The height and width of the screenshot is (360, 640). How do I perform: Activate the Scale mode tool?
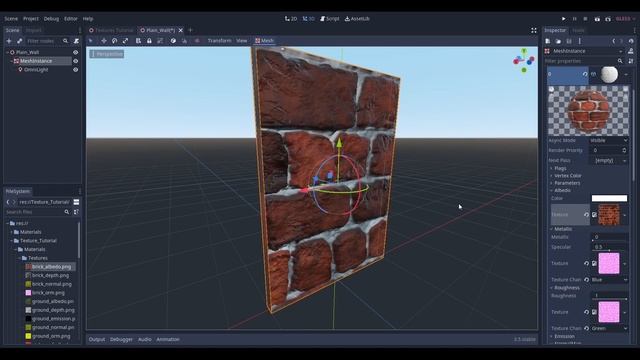coord(125,40)
